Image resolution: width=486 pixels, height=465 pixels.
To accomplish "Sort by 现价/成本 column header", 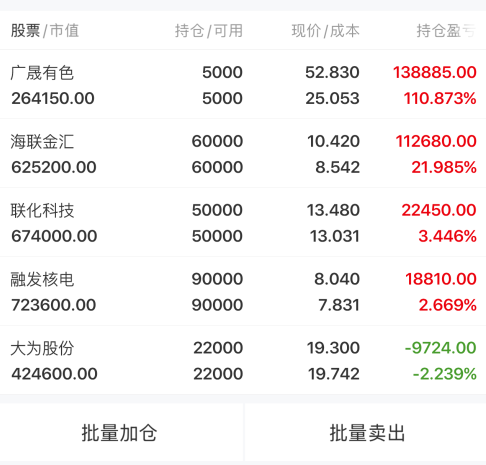I will tap(325, 31).
